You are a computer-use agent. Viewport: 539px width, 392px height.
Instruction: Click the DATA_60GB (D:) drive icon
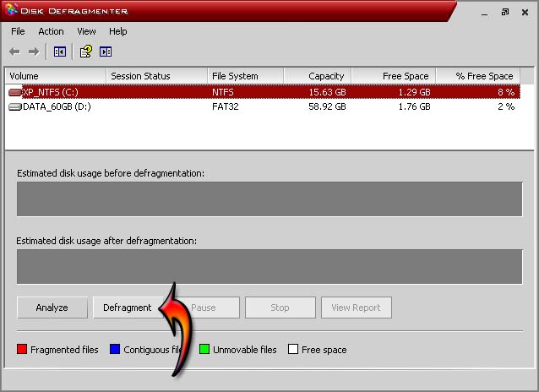[x=15, y=107]
